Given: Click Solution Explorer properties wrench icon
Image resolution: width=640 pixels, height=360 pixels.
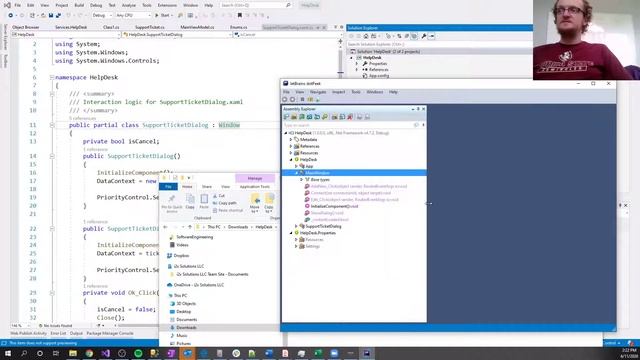Looking at the screenshot, I should pyautogui.click(x=424, y=36).
